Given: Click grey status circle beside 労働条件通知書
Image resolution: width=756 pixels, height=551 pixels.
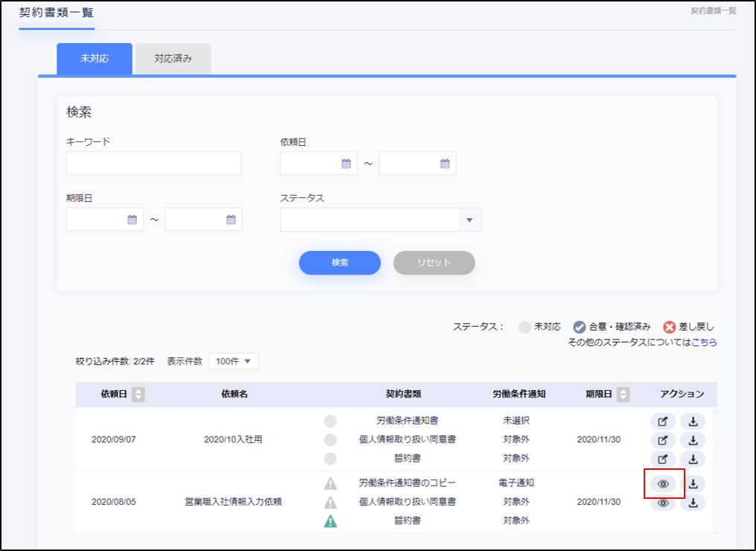Looking at the screenshot, I should click(x=330, y=421).
